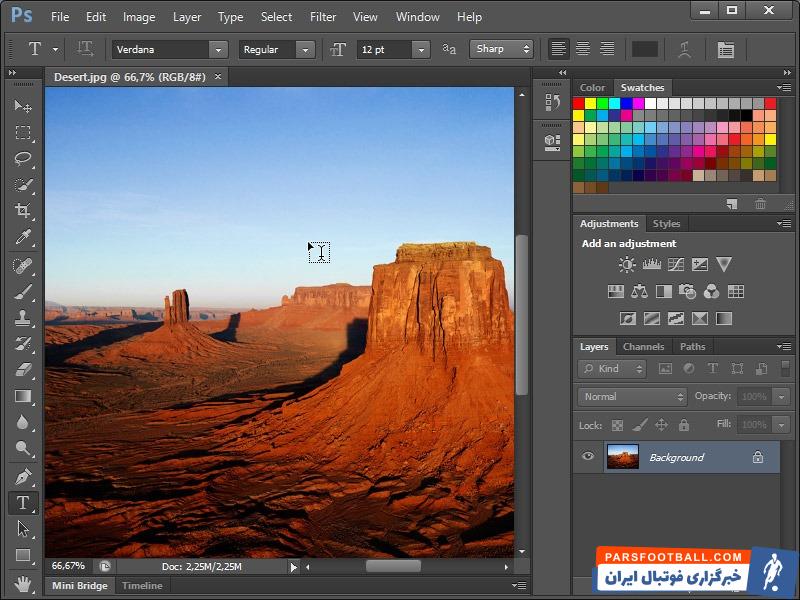Open the Timeline panel tab
The width and height of the screenshot is (800, 600).
[142, 586]
